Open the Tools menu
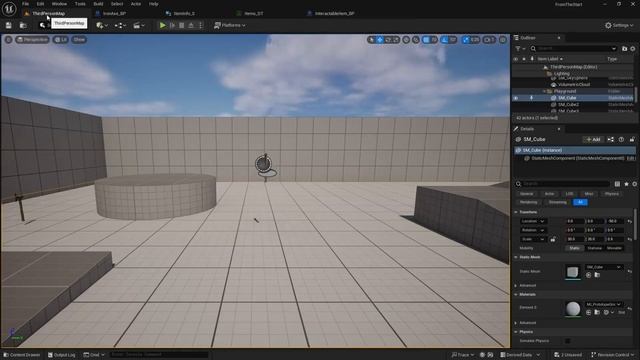 [80, 4]
